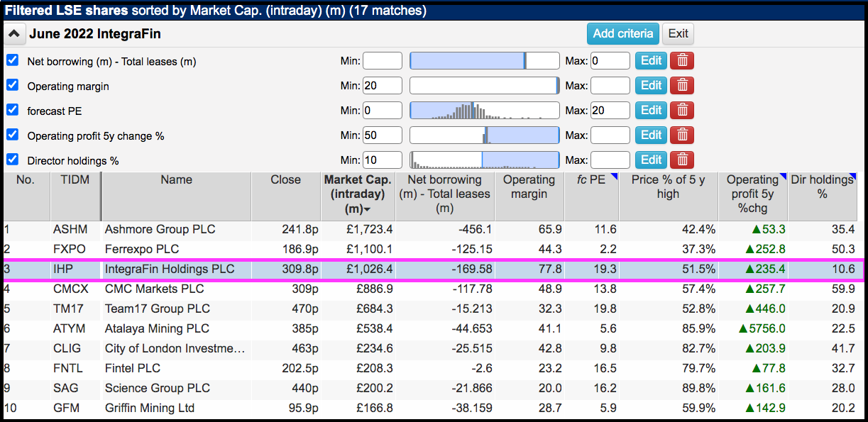Click Operating profit 5y change Min field

click(383, 135)
